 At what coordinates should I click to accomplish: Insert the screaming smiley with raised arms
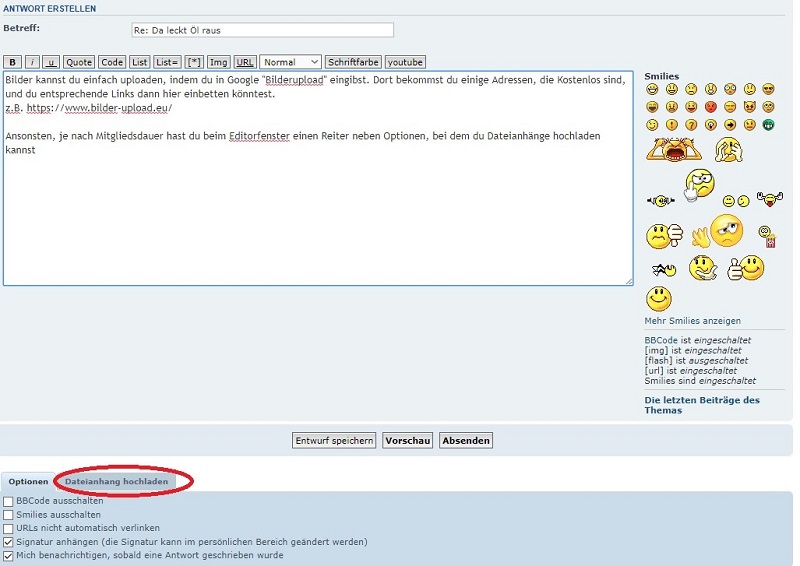tap(673, 150)
